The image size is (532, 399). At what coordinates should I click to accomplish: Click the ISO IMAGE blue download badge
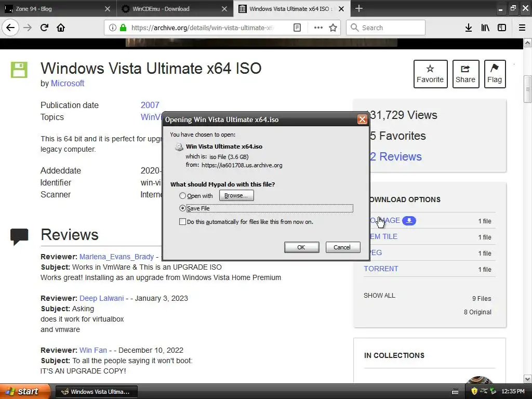[409, 220]
